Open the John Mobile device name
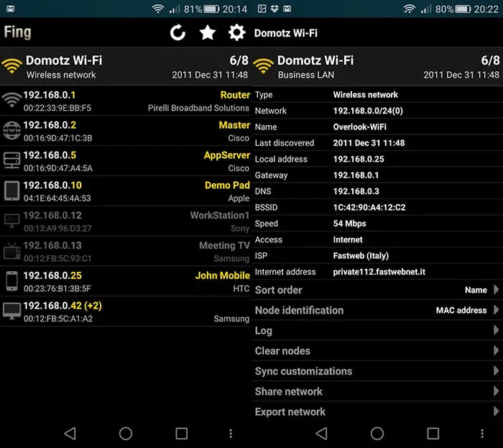Viewport: 503px width, 448px height. (x=223, y=275)
